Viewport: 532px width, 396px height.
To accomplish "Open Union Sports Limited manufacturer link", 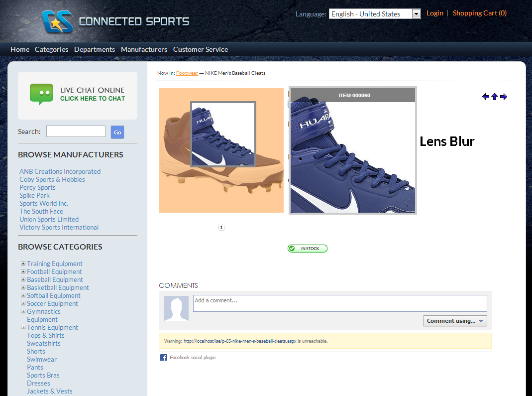I will click(x=49, y=219).
